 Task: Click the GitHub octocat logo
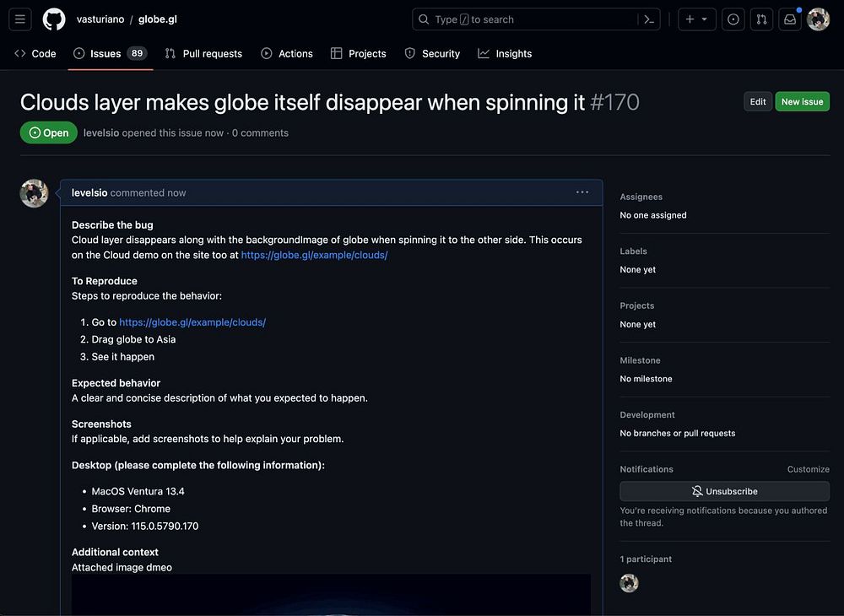click(x=54, y=19)
